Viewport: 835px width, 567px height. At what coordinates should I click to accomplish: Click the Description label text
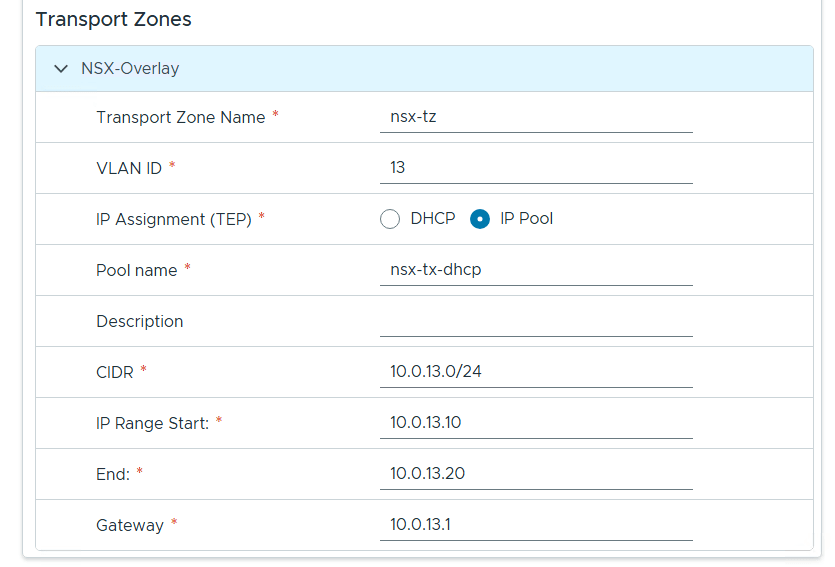pos(140,321)
